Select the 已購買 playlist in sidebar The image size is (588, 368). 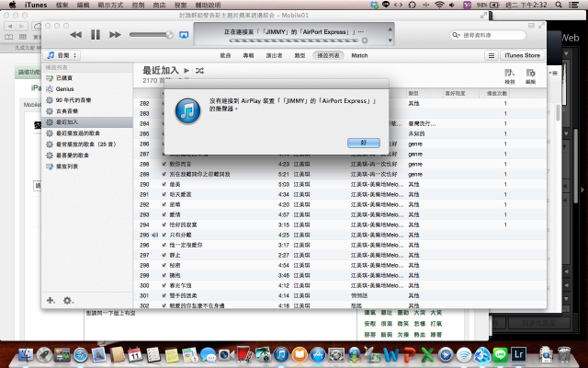tap(64, 78)
